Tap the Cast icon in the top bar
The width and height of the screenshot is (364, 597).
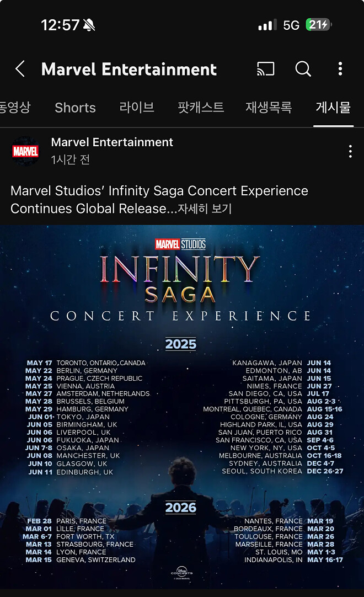[266, 69]
